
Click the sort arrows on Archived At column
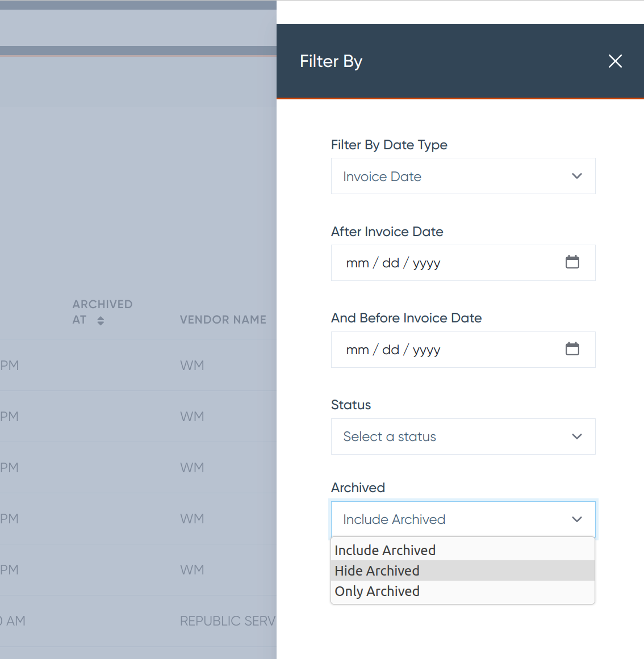(100, 320)
